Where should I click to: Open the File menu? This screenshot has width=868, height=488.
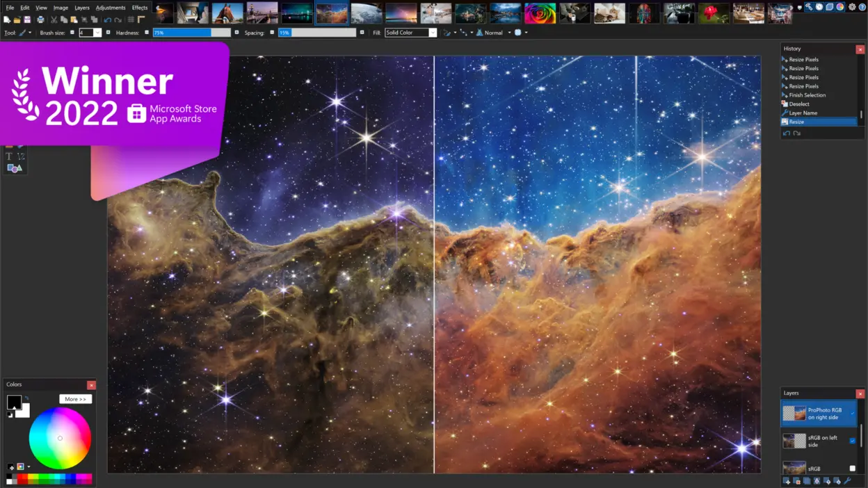click(10, 8)
